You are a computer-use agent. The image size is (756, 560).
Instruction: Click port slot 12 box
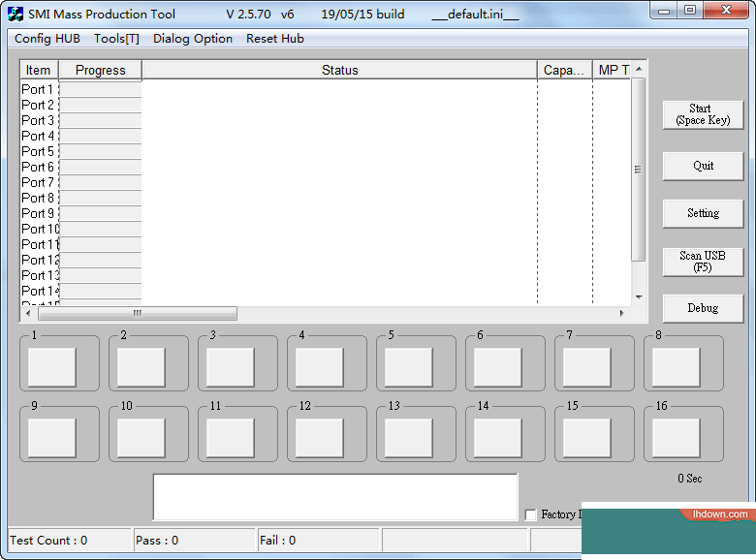pos(320,438)
